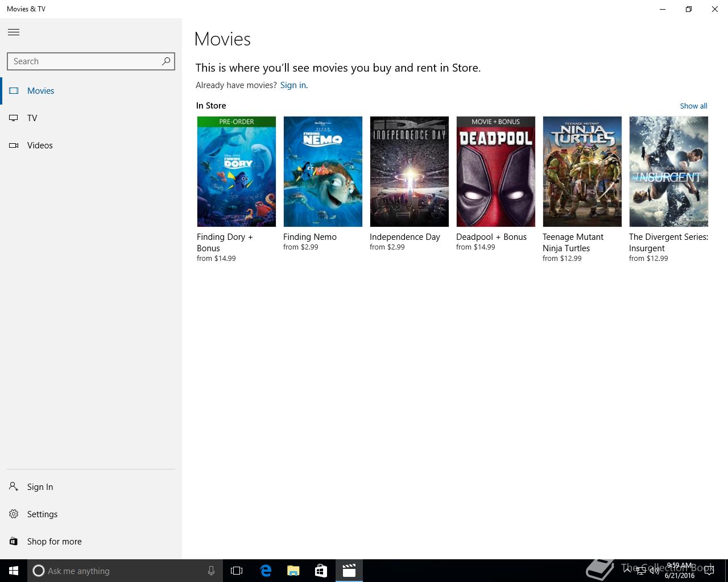
Task: Click the Sign In person icon
Action: 14,487
